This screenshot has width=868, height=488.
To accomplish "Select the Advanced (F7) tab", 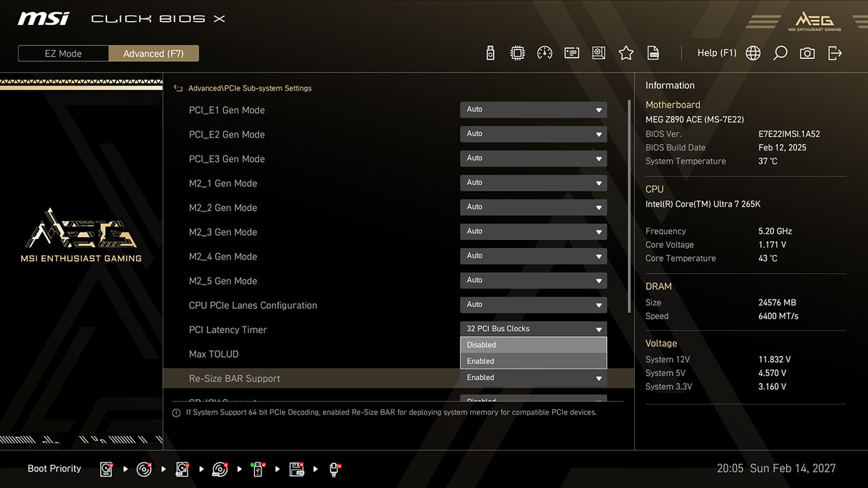I will (153, 54).
